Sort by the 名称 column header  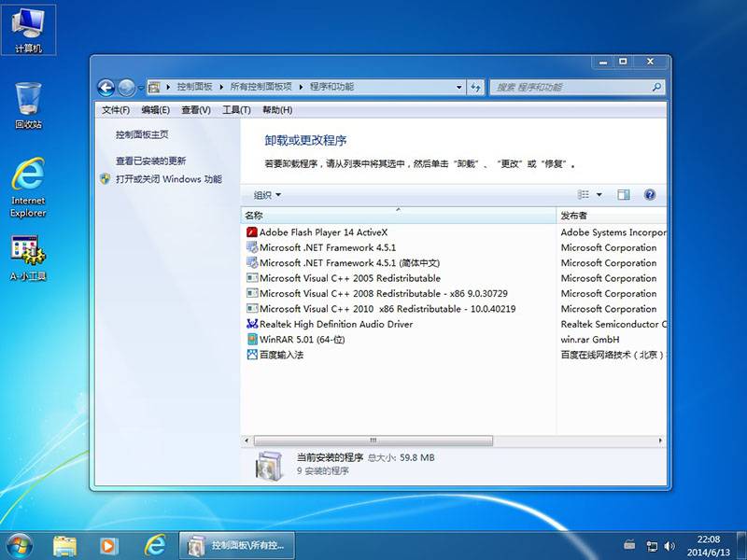click(399, 216)
